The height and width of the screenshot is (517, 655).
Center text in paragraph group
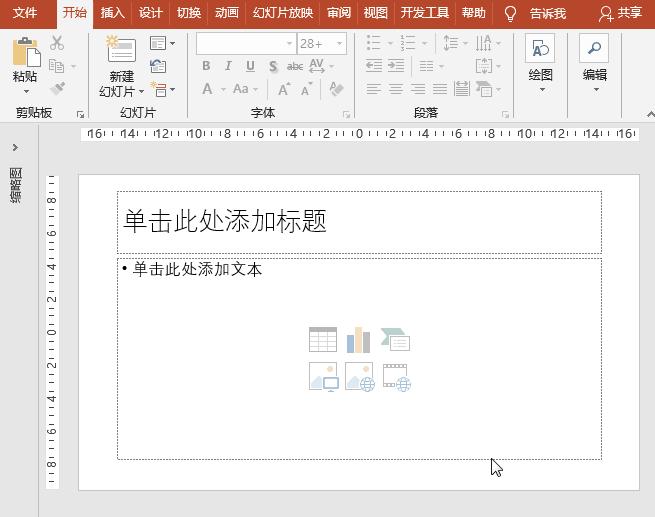pos(396,89)
